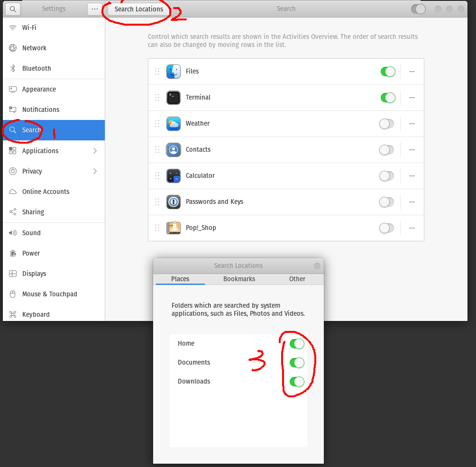Click the Calculator app icon

pos(173,176)
